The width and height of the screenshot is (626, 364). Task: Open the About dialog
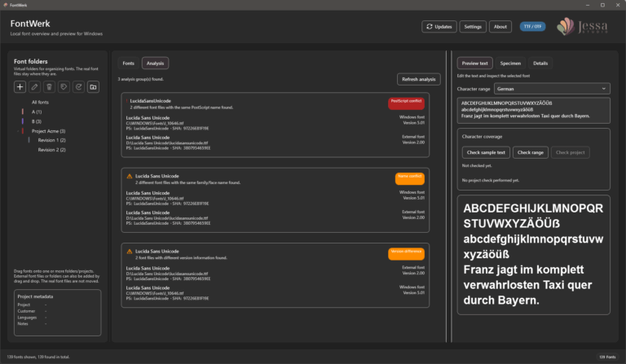coord(500,26)
